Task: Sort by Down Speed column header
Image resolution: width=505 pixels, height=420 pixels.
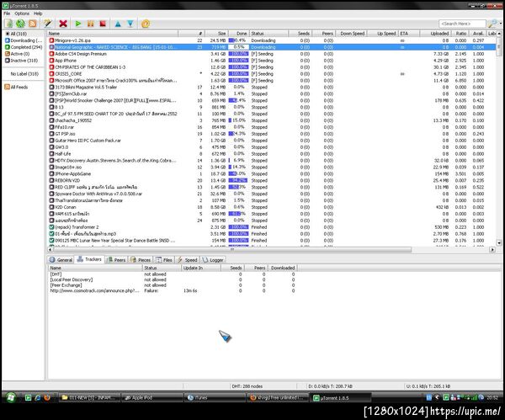Action: pos(351,34)
